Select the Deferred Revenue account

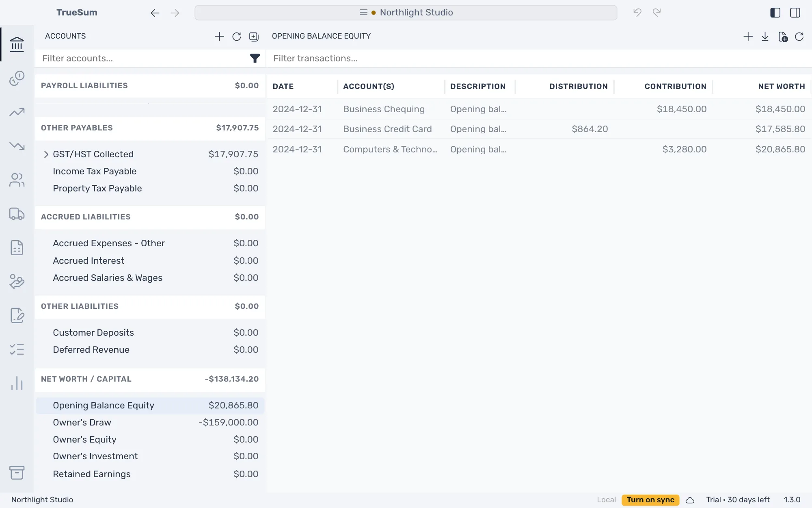150,350
